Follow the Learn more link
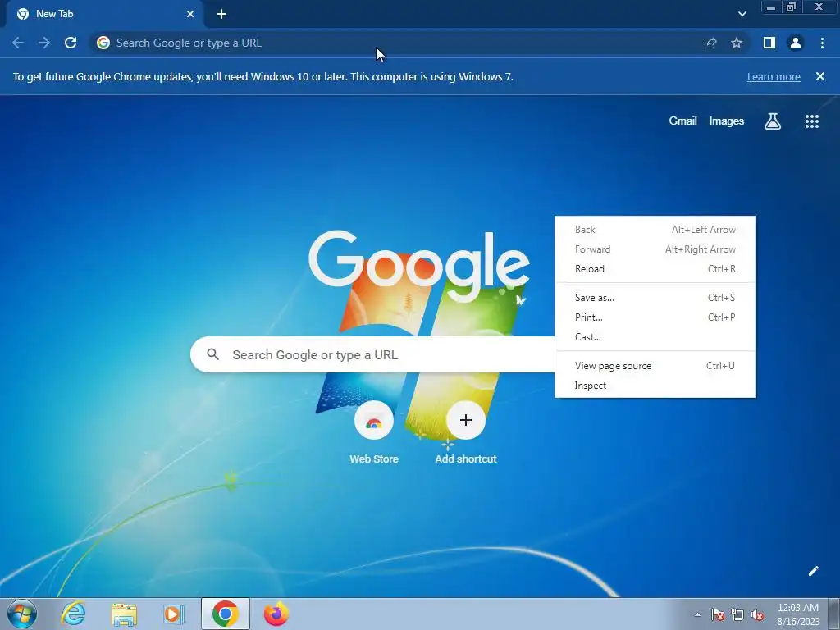 point(774,76)
